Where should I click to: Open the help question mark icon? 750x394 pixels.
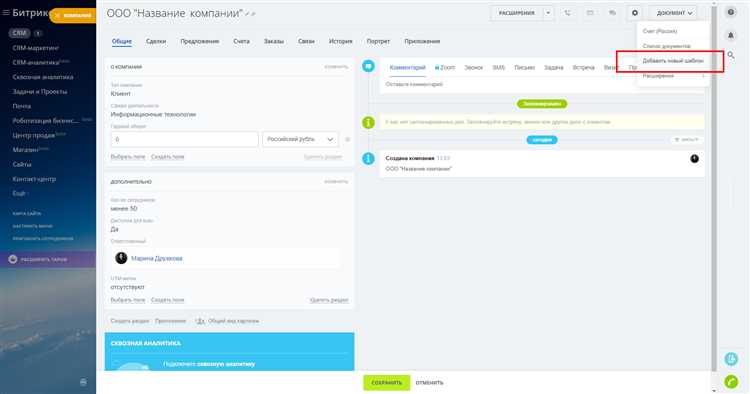click(731, 12)
